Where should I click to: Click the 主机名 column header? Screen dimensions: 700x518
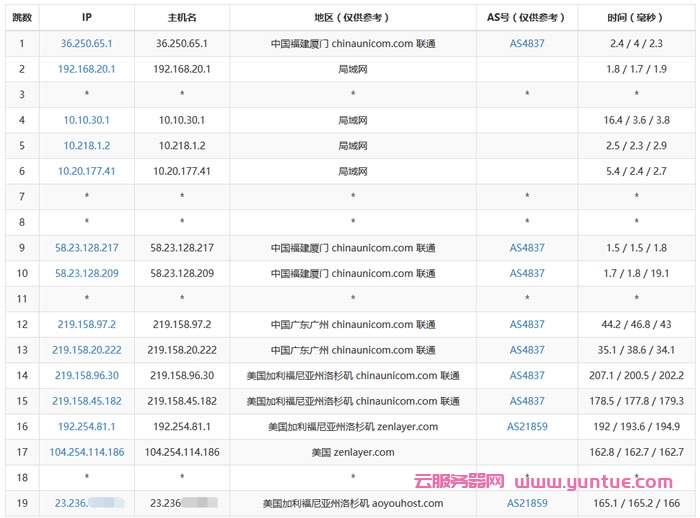[x=182, y=17]
